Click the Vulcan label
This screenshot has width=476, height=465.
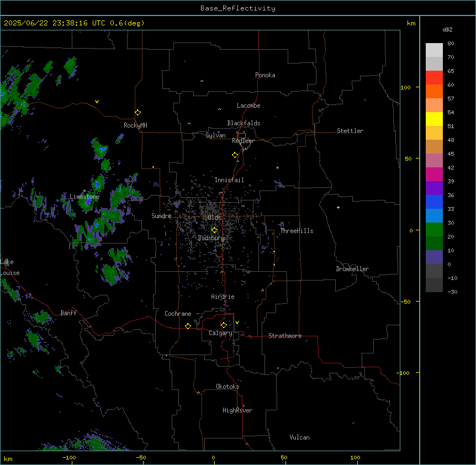299,437
